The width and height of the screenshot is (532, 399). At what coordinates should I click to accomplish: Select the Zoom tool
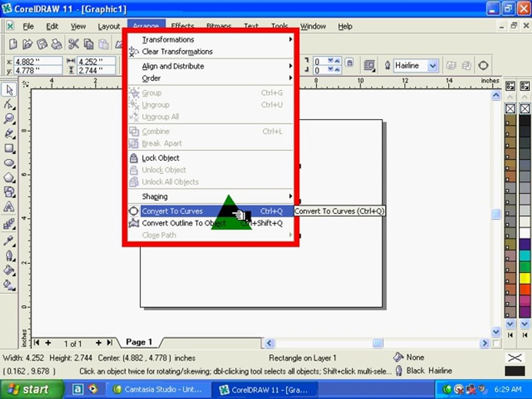pyautogui.click(x=9, y=119)
